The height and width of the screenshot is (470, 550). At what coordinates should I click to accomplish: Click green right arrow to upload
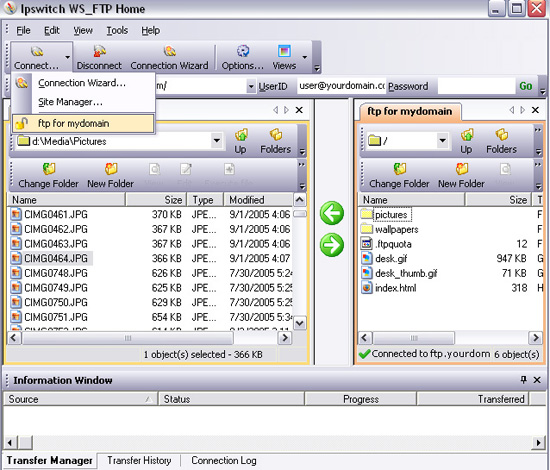332,244
